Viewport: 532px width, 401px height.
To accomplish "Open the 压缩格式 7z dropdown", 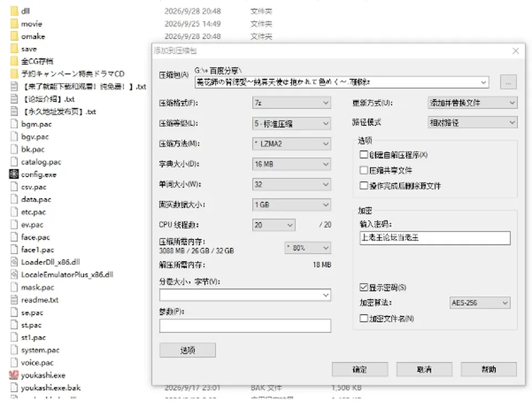I will (x=291, y=102).
